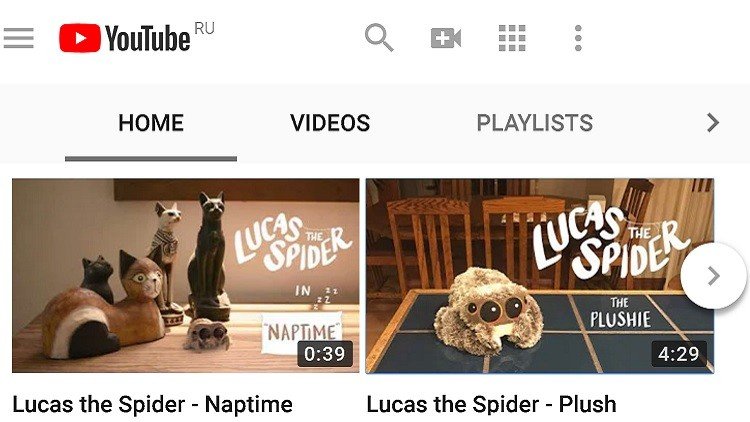Open the three-dot settings menu
This screenshot has width=750, height=422.
click(578, 38)
